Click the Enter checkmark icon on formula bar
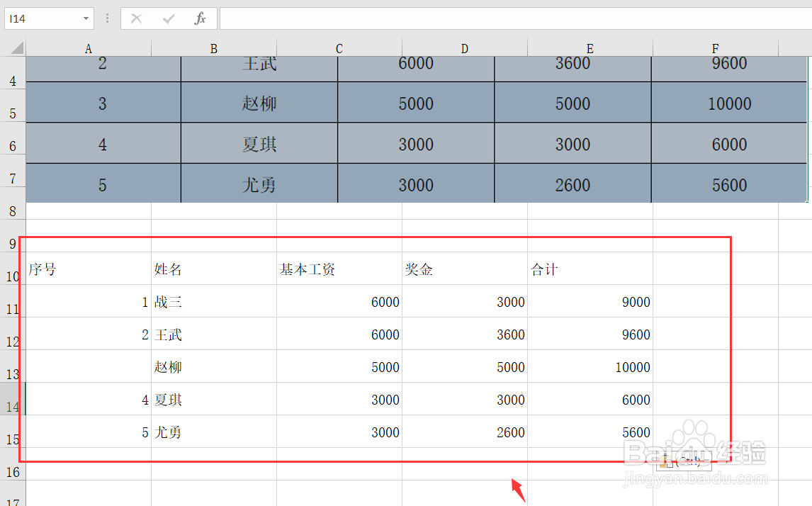 tap(167, 18)
